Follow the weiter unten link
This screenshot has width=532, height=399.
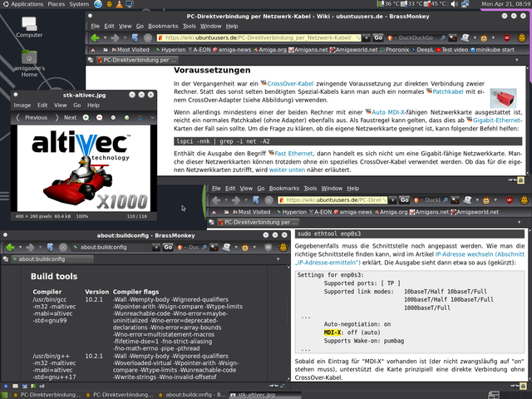tap(287, 170)
